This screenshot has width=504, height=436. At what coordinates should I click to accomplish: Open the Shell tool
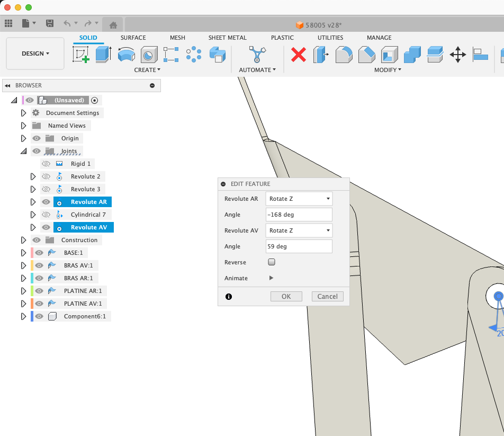(390, 55)
